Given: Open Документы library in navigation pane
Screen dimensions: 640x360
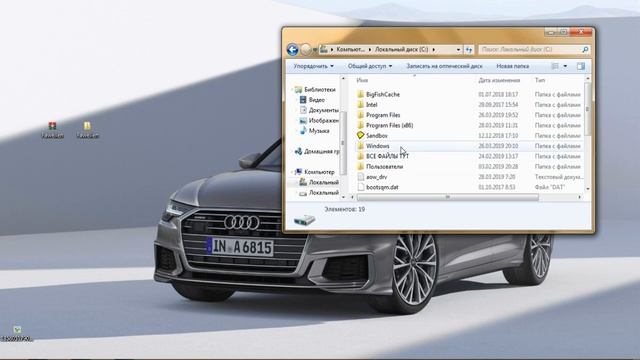Looking at the screenshot, I should (x=324, y=110).
